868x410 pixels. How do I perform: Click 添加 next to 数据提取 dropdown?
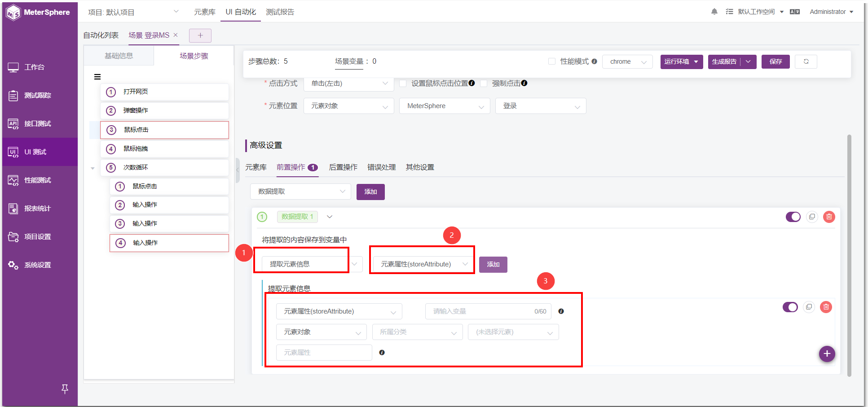[370, 192]
